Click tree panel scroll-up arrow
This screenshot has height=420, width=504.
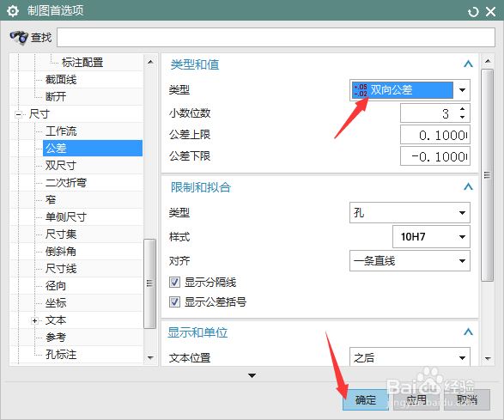click(x=150, y=62)
